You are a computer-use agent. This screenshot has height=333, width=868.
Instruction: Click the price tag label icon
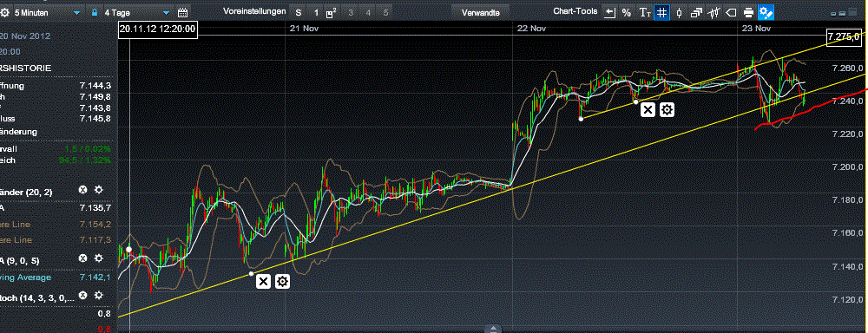pyautogui.click(x=731, y=12)
